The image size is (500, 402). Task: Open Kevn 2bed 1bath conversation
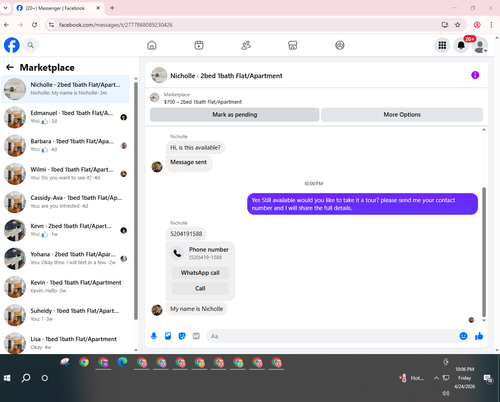pyautogui.click(x=66, y=230)
